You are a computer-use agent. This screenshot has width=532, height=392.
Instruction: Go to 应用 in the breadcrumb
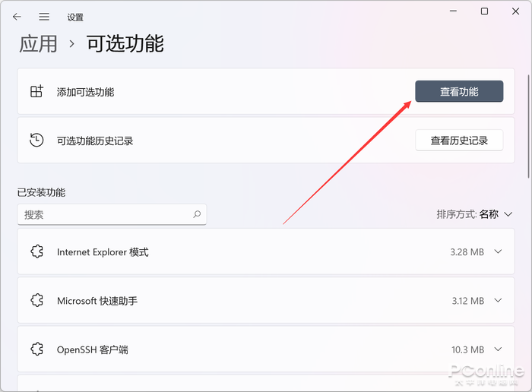[38, 43]
